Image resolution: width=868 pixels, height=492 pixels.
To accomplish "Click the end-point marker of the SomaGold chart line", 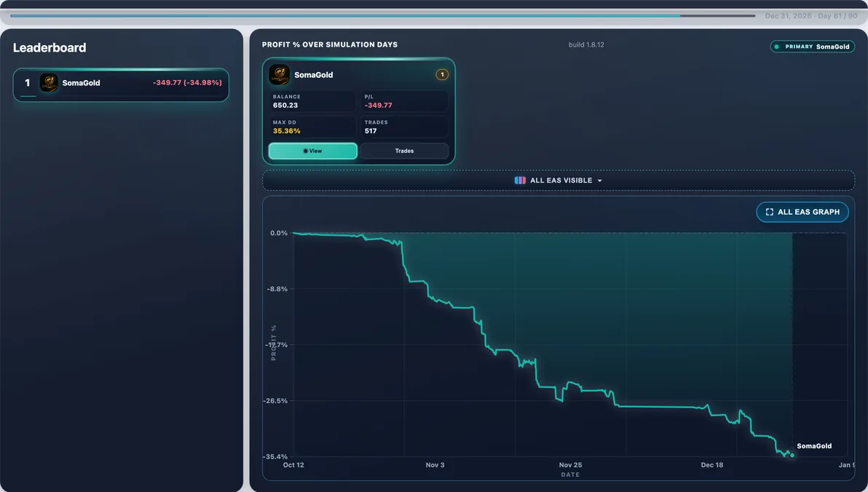I will [x=792, y=455].
